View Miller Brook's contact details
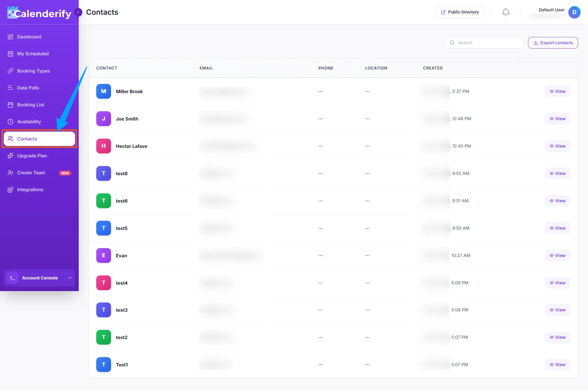The height and width of the screenshot is (391, 588). [x=557, y=91]
